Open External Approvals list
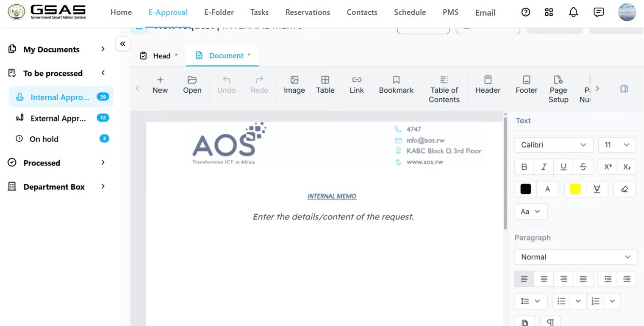Image resolution: width=644 pixels, height=326 pixels. click(59, 118)
